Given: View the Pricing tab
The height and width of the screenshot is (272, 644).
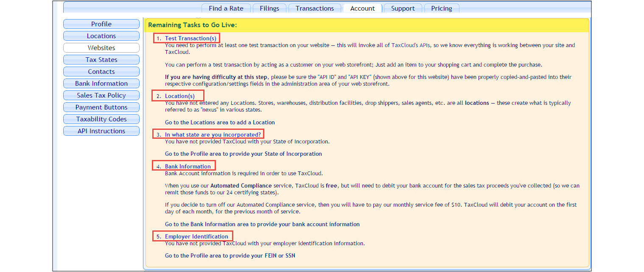Looking at the screenshot, I should 442,8.
